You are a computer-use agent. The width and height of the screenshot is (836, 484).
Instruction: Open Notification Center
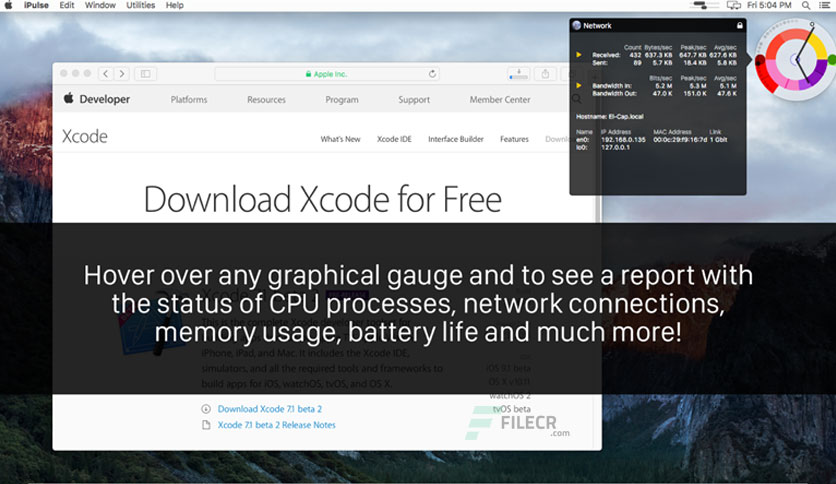824,5
